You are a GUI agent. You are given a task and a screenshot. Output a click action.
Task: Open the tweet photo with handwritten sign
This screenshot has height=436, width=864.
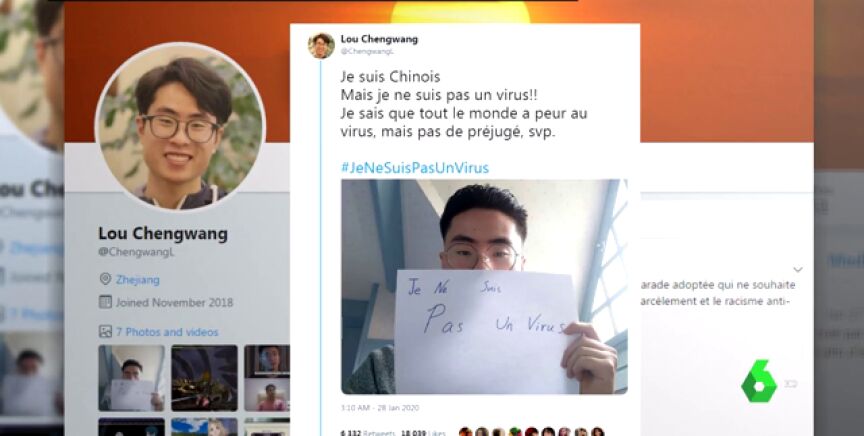484,287
